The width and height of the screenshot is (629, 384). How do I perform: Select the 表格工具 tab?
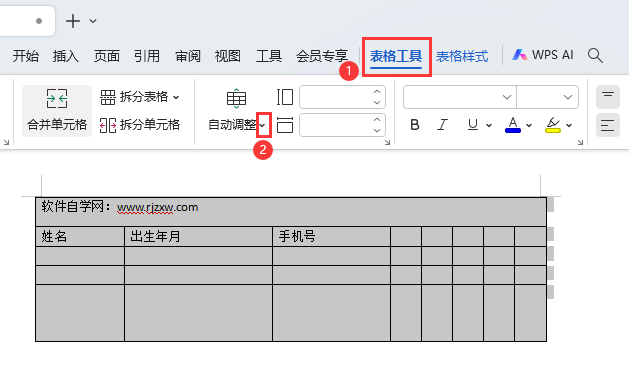pyautogui.click(x=396, y=56)
